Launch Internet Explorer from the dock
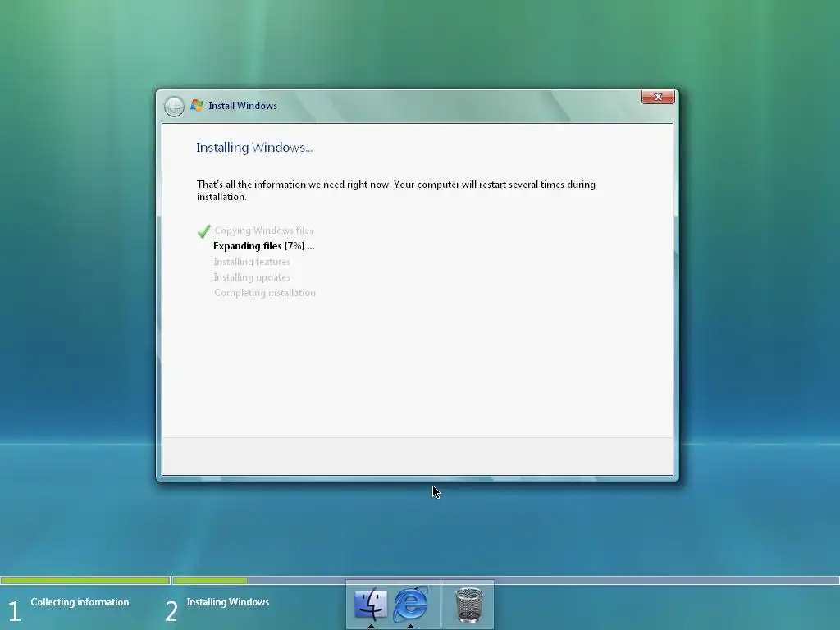The width and height of the screenshot is (840, 630). (410, 605)
